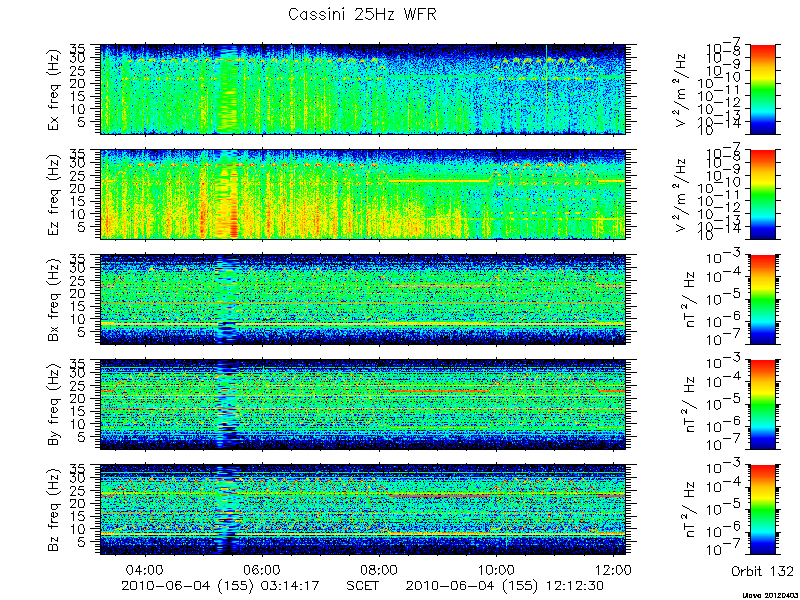
Task: Click the "10:00" time axis label
Action: (496, 568)
